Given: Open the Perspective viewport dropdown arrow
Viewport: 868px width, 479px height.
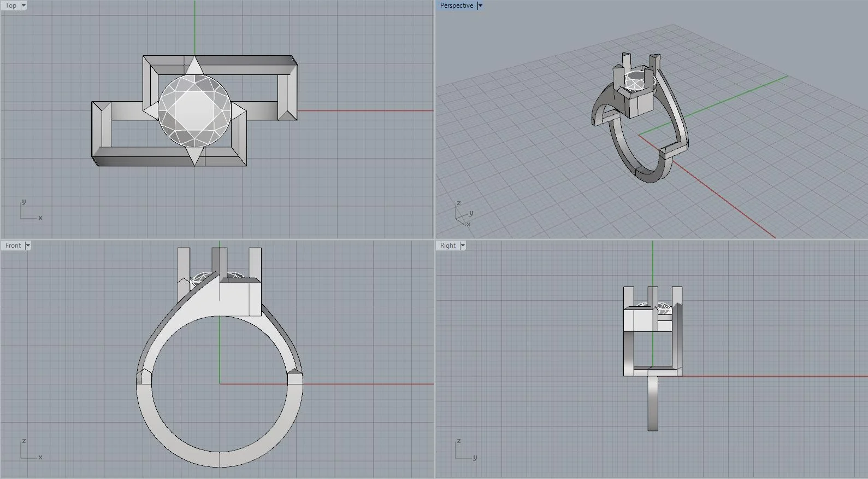Looking at the screenshot, I should click(x=480, y=5).
